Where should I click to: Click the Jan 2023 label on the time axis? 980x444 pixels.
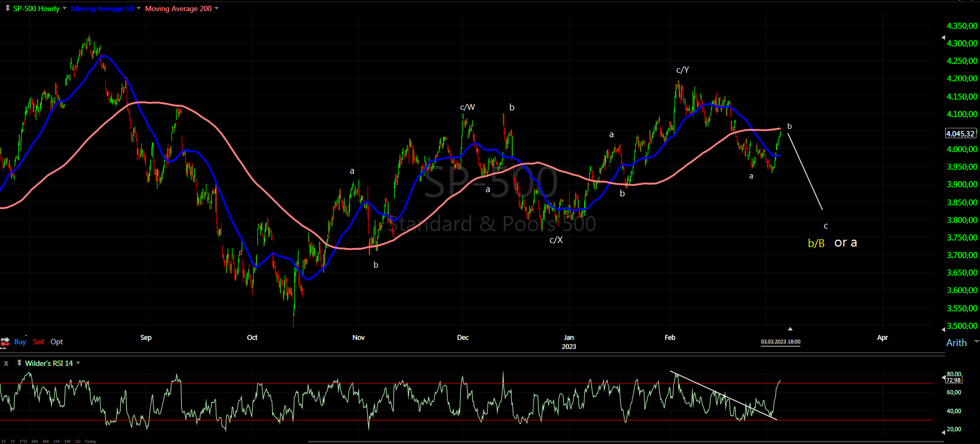point(569,342)
